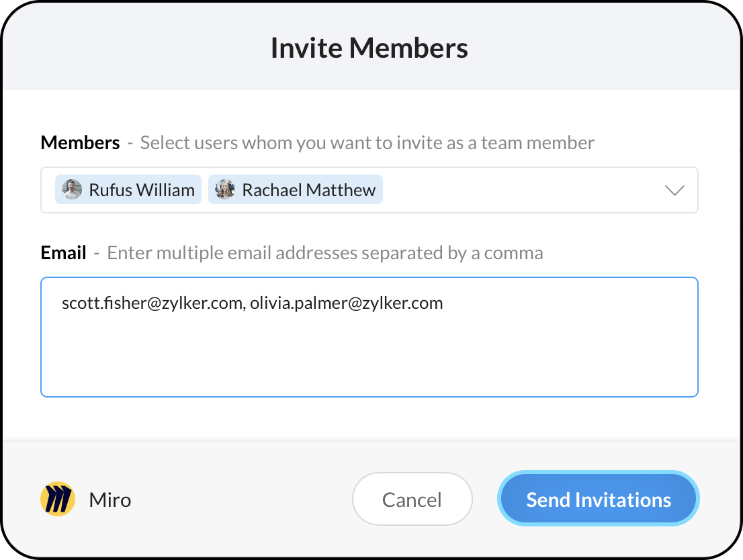Select the Rufus William member chip
This screenshot has height=560, width=743.
(x=141, y=190)
